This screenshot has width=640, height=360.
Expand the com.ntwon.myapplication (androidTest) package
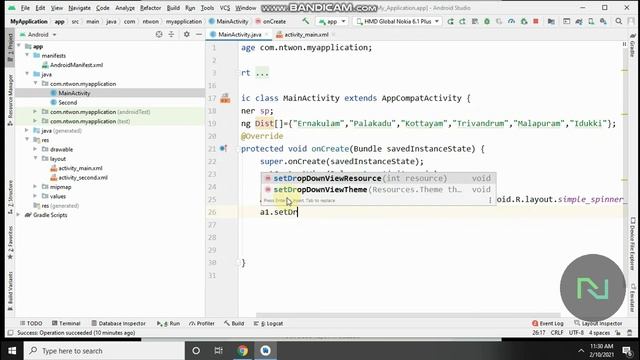pos(35,111)
